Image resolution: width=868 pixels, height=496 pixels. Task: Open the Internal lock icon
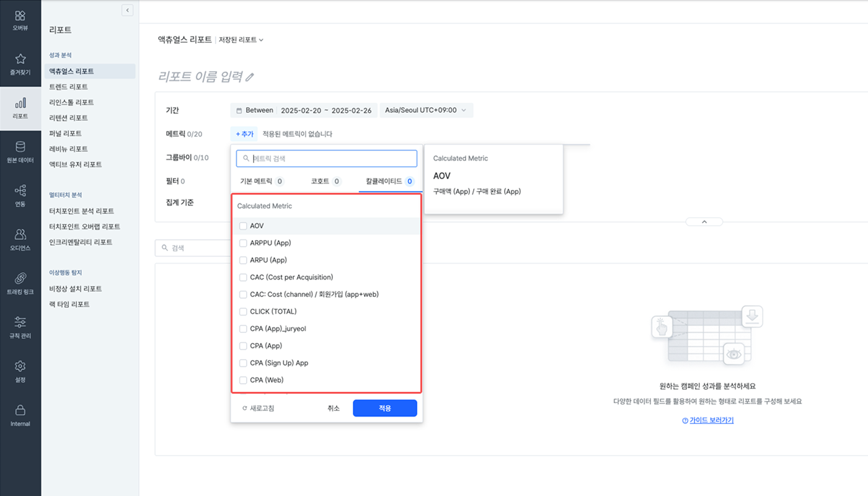pyautogui.click(x=20, y=410)
